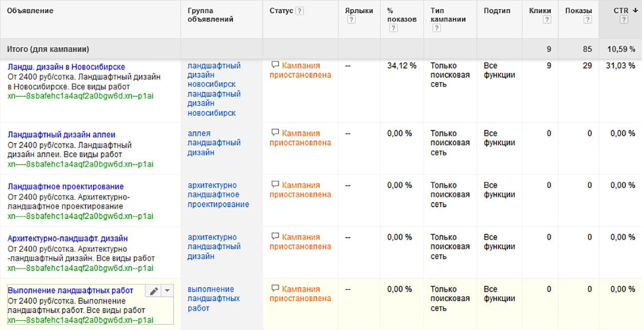
Task: Open the ad group аллея ландшафтный дизайн
Action: [214, 143]
